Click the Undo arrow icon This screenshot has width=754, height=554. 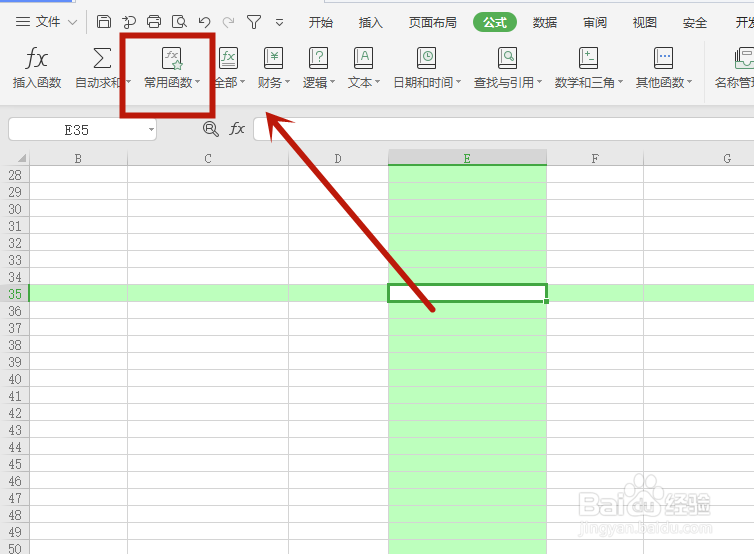coord(204,22)
